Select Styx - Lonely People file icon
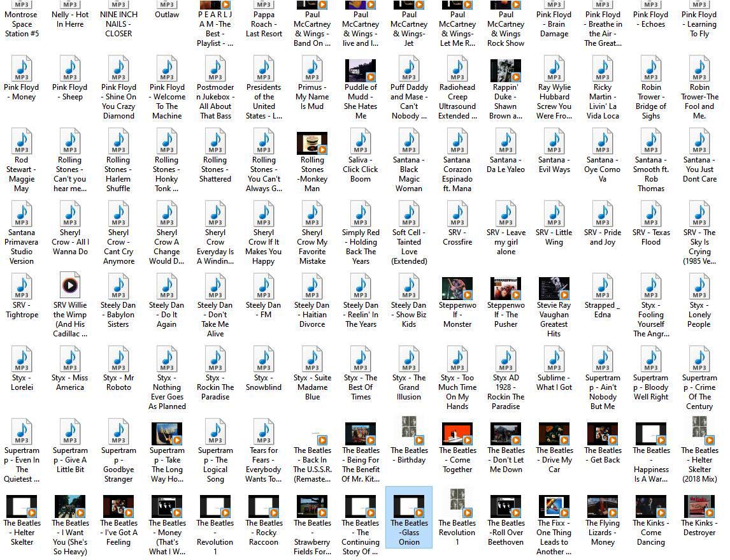The height and width of the screenshot is (560, 730). (699, 287)
